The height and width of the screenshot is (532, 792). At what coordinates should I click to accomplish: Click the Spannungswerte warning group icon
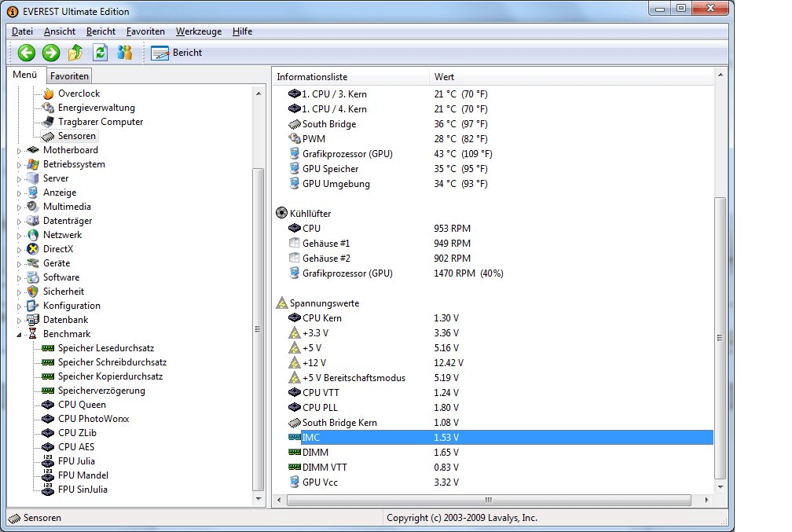pos(281,303)
